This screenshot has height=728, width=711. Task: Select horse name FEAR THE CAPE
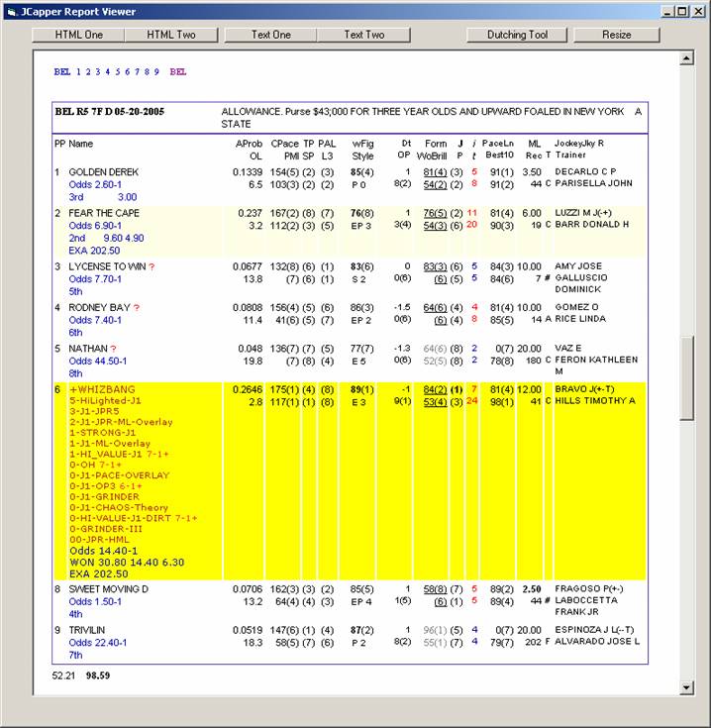(x=104, y=213)
